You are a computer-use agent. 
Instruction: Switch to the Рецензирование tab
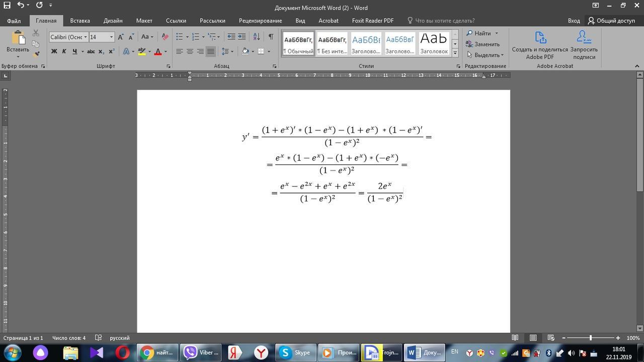260,21
